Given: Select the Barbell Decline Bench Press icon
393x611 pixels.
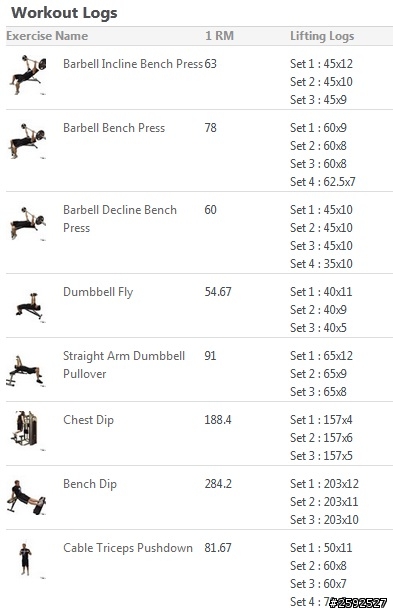Looking at the screenshot, I should 27,223.
